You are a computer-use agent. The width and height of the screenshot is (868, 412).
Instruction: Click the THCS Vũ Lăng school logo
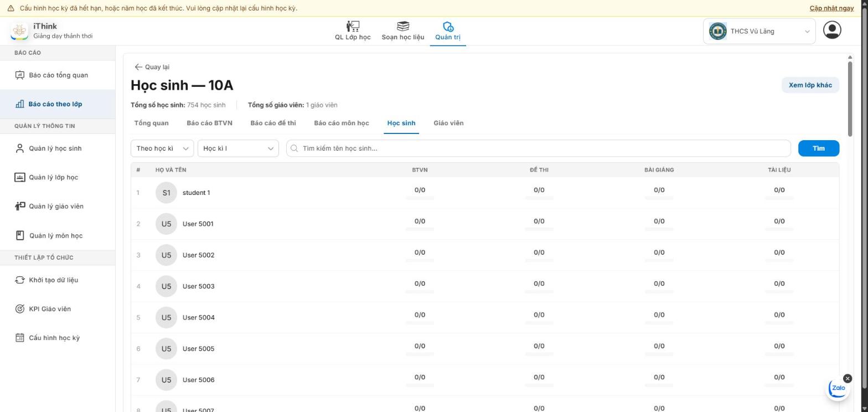pyautogui.click(x=718, y=31)
